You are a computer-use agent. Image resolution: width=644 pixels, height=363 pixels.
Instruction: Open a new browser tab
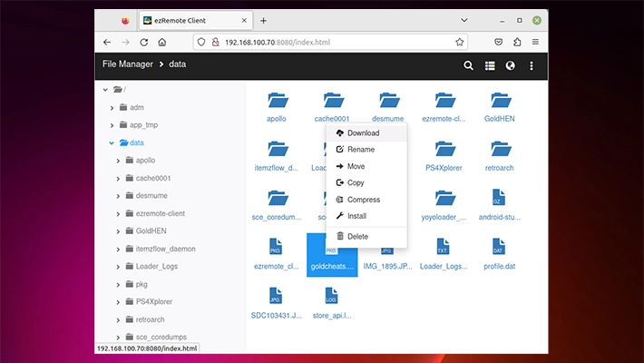coord(263,20)
